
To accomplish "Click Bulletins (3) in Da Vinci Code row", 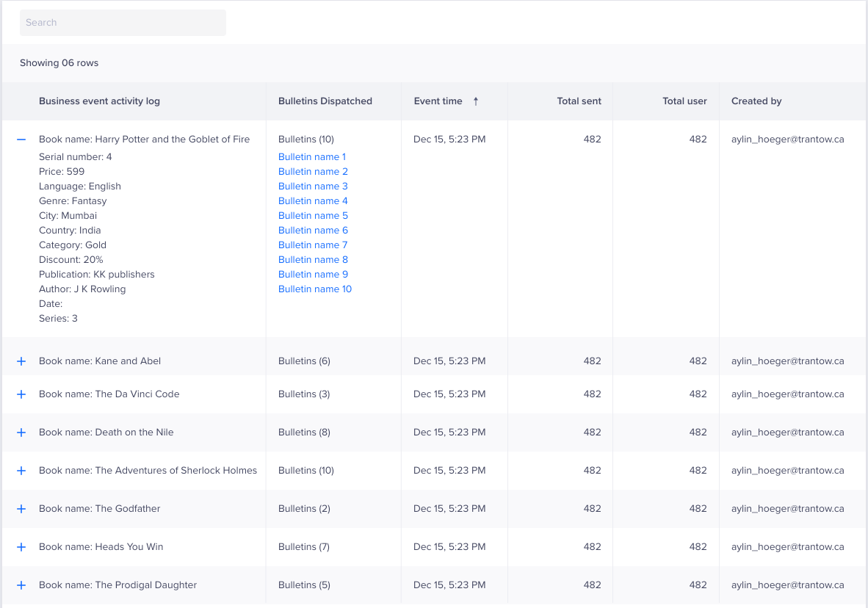I will (304, 394).
